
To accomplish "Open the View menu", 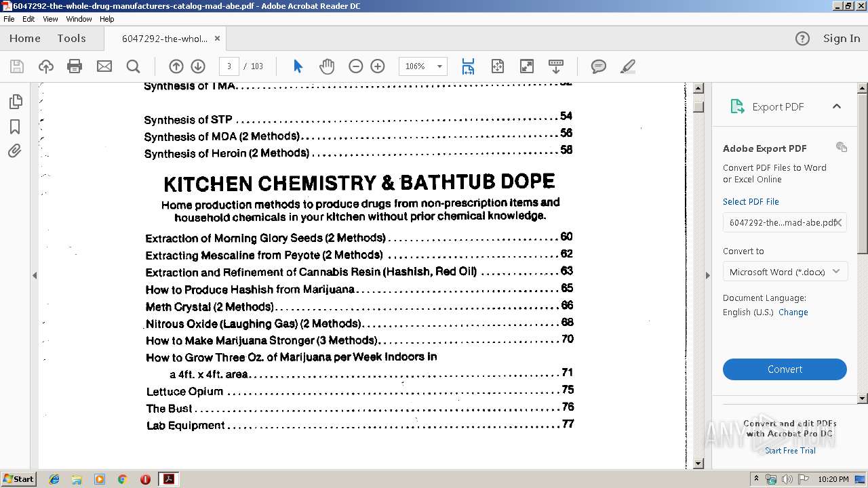I will [50, 19].
